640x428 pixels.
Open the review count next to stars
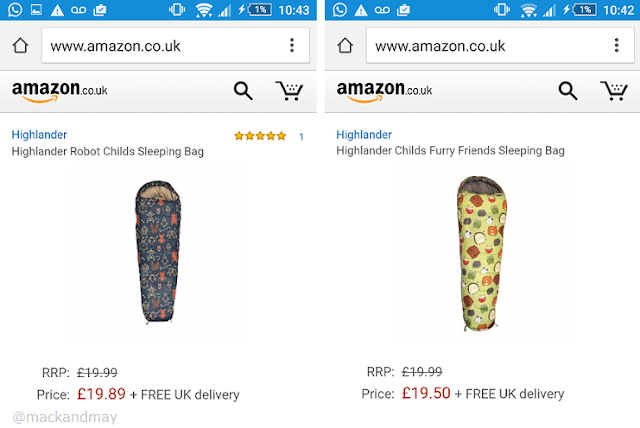point(301,136)
